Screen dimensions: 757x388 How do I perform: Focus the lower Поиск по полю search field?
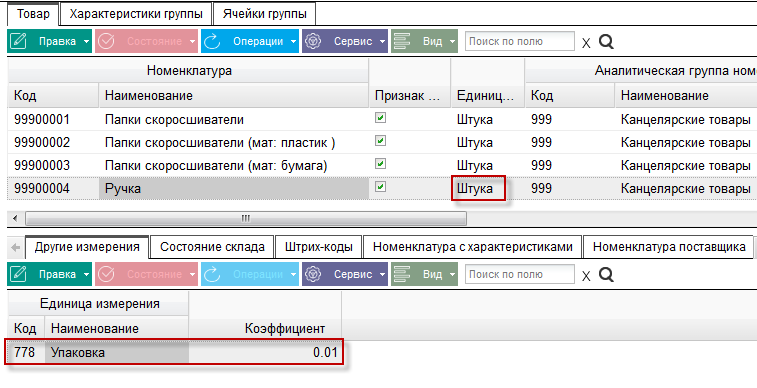pyautogui.click(x=520, y=274)
